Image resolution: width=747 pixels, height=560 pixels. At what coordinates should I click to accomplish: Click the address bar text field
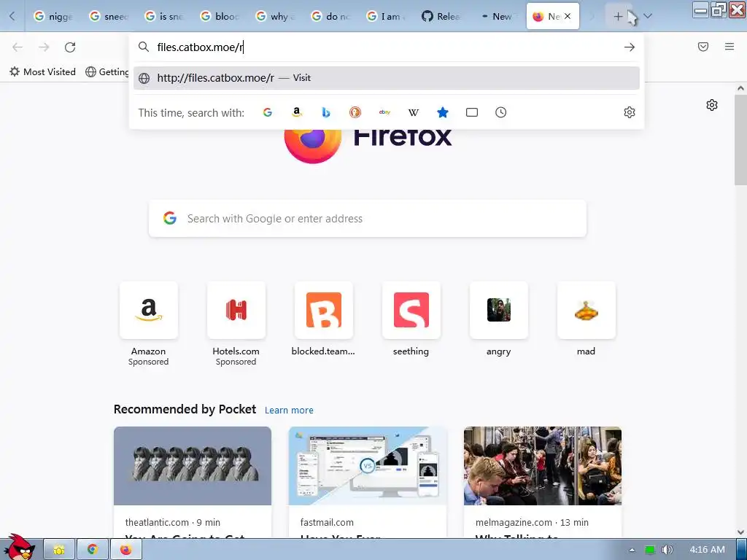[386, 47]
